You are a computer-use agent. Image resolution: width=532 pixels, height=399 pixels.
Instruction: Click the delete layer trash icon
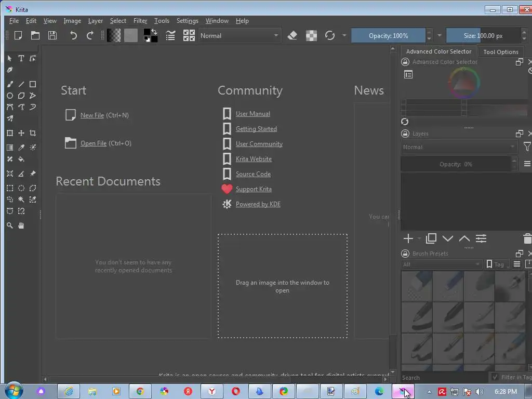(x=527, y=238)
